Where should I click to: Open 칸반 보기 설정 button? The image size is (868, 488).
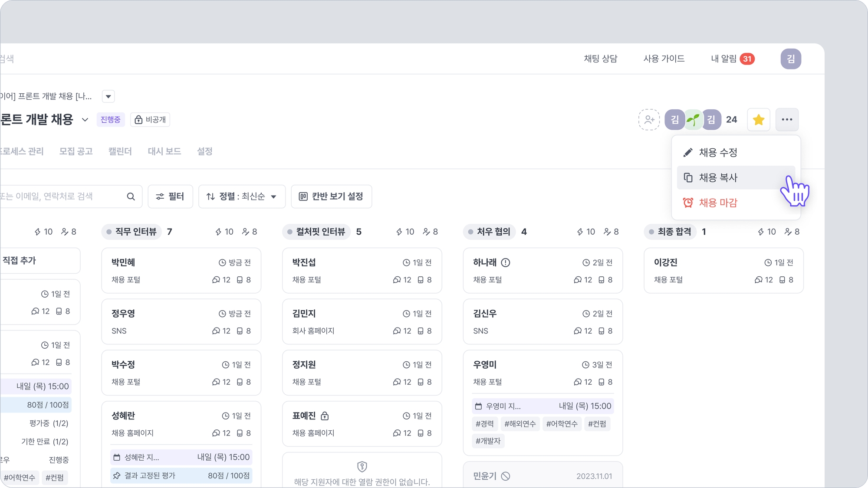pyautogui.click(x=331, y=197)
